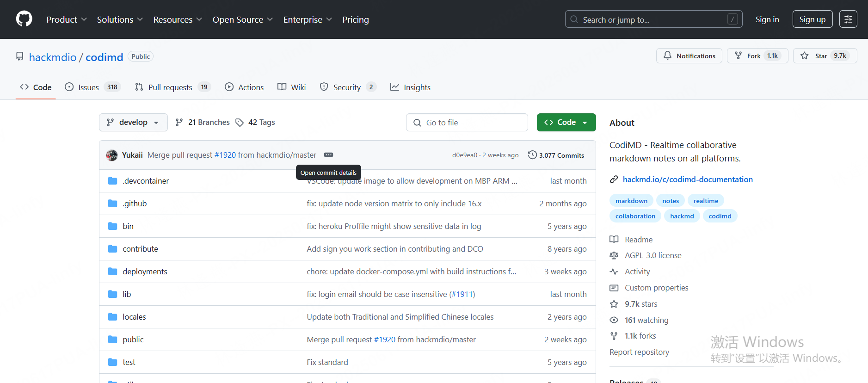868x383 pixels.
Task: Open the lib folder
Action: [127, 294]
